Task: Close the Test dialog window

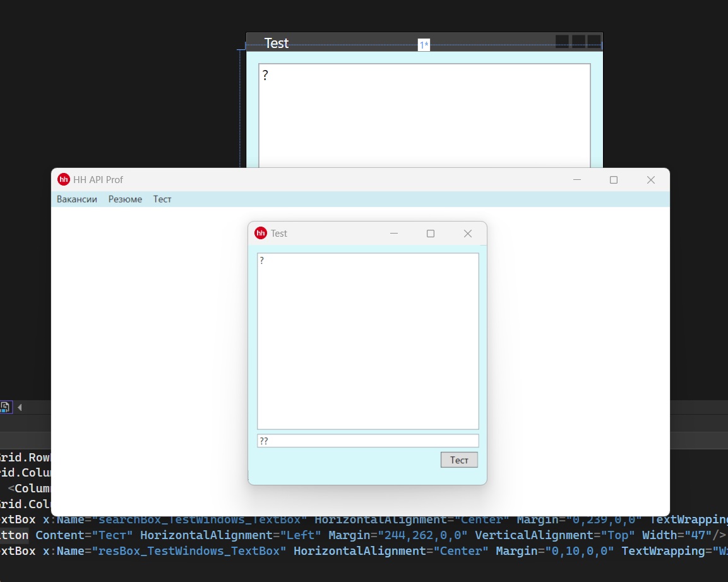Action: pos(467,234)
